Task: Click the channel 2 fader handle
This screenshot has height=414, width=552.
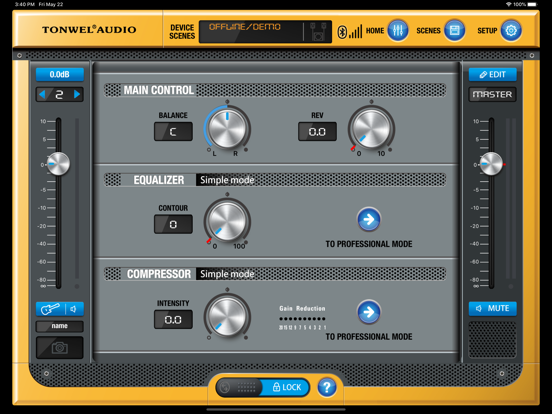Action: (x=58, y=164)
